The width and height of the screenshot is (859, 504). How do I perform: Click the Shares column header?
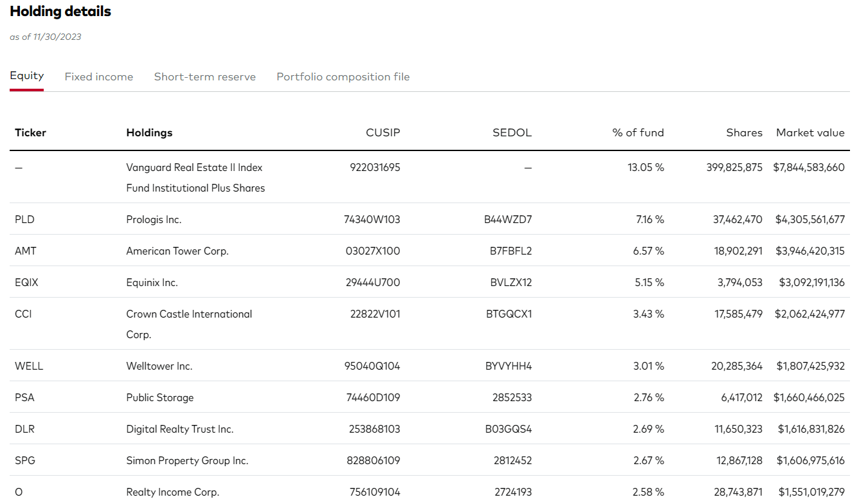[744, 132]
